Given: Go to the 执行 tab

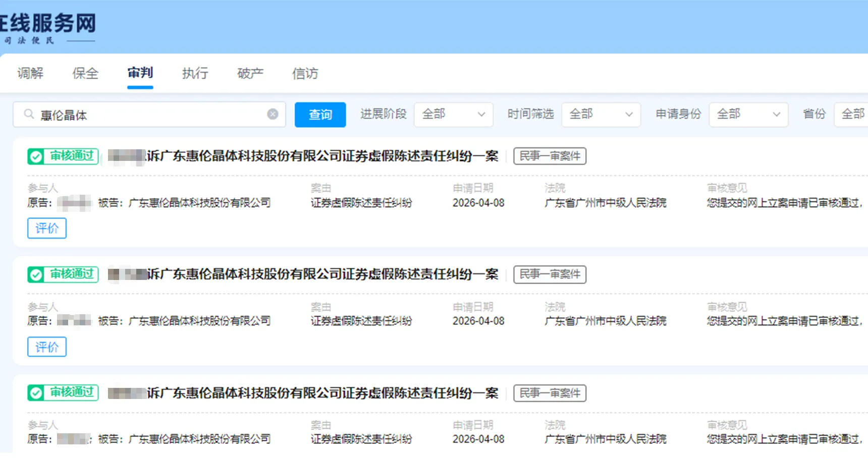Looking at the screenshot, I should coord(195,74).
